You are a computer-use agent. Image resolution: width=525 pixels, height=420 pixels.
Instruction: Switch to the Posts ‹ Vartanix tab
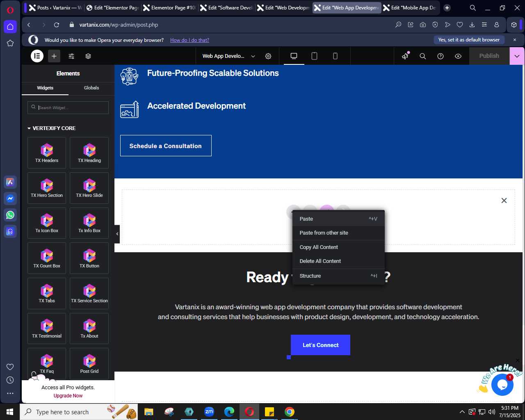55,8
